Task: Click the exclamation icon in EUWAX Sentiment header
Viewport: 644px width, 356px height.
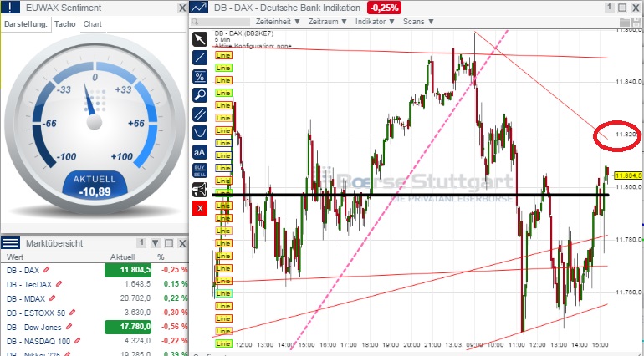Action: click(x=10, y=7)
